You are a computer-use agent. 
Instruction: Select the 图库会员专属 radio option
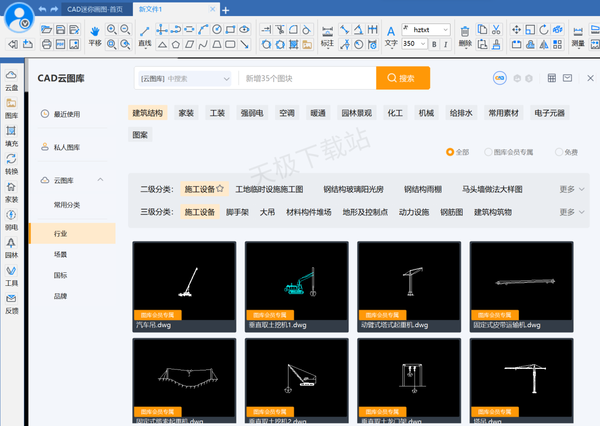tap(488, 152)
